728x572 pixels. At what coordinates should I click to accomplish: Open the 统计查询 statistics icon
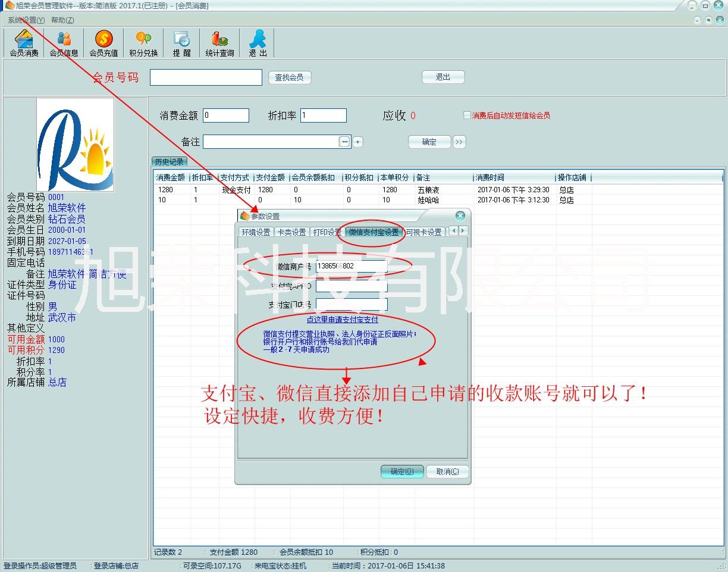coord(219,43)
